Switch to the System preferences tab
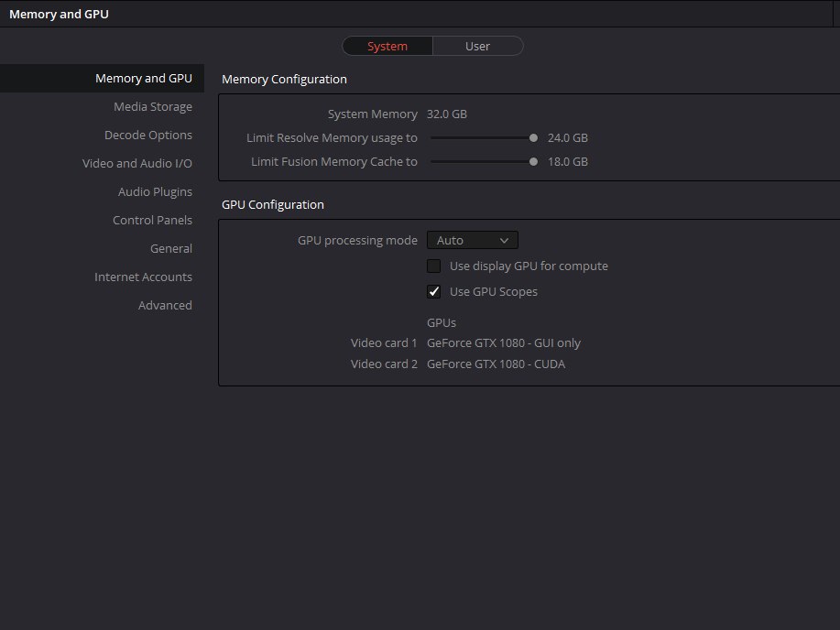This screenshot has width=840, height=630. 387,46
